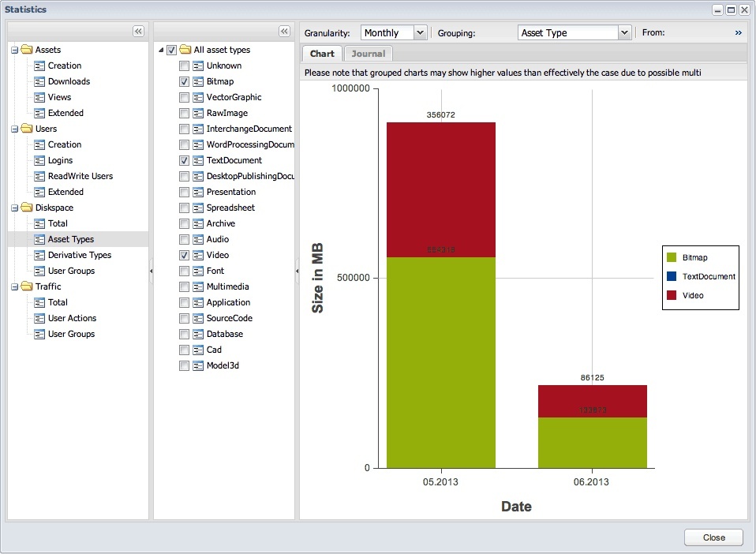Screen dimensions: 756x554
Task: Click the Font asset type icon
Action: point(197,271)
